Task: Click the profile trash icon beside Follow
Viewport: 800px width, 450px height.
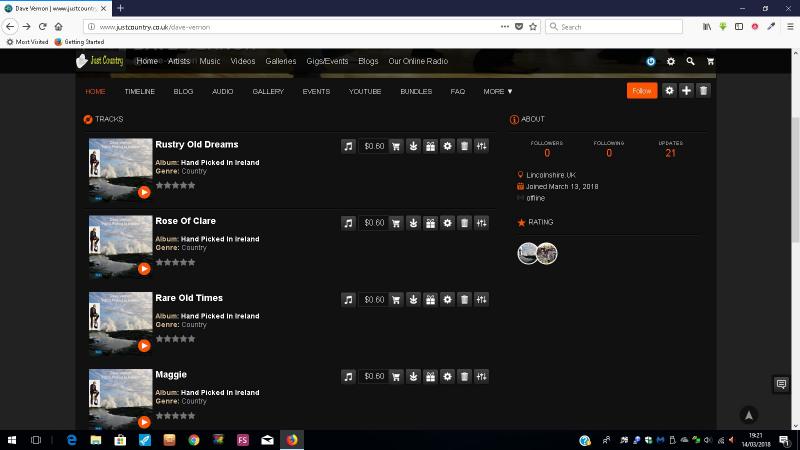Action: 704,91
